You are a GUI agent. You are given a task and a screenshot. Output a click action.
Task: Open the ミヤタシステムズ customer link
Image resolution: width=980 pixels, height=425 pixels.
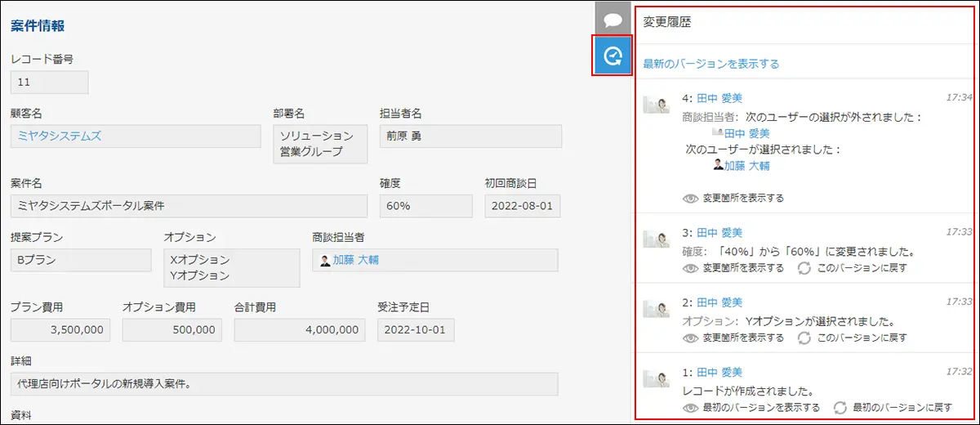coord(60,136)
